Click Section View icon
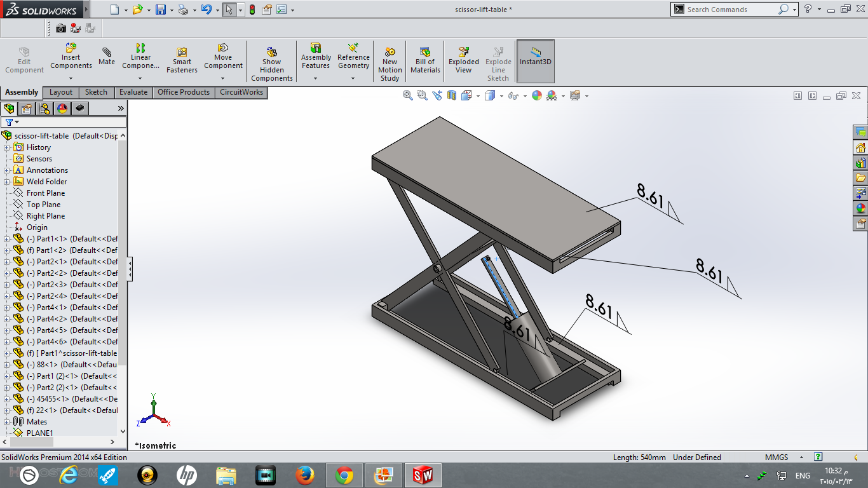This screenshot has height=488, width=868. pyautogui.click(x=452, y=95)
